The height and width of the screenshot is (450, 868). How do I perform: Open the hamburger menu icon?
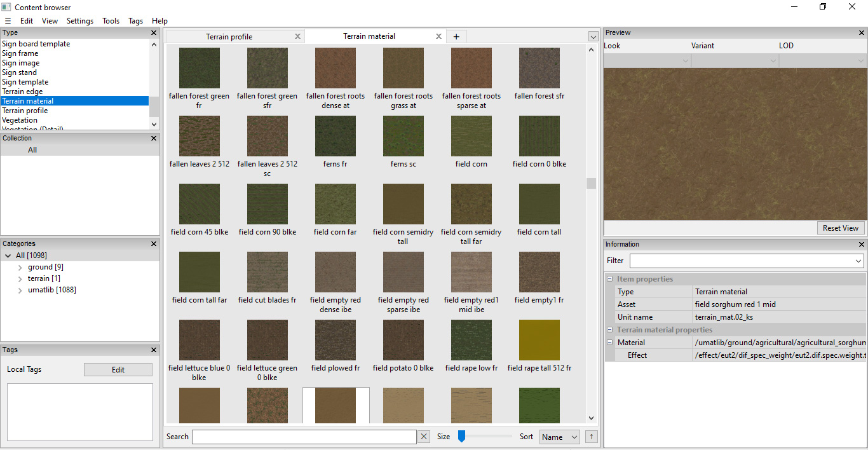8,21
